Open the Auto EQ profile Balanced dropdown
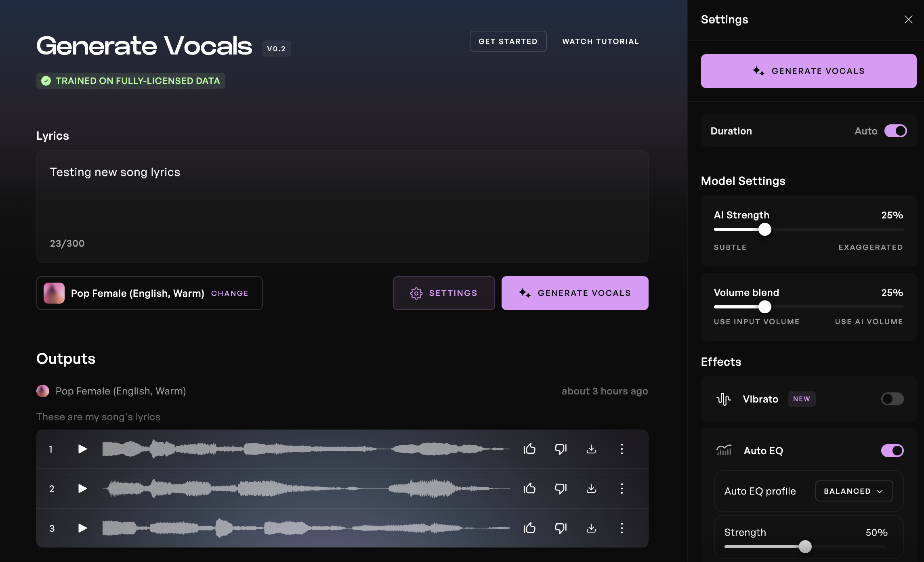This screenshot has width=924, height=562. (854, 491)
